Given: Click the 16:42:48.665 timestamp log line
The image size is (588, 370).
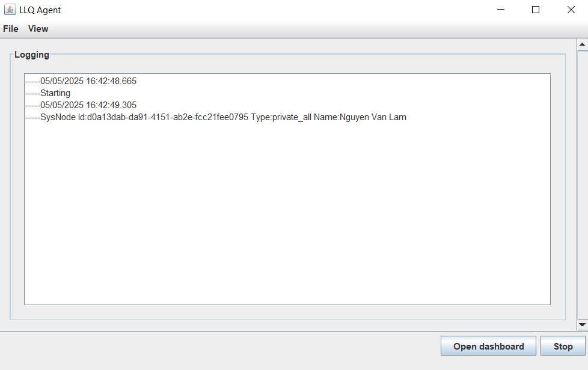Looking at the screenshot, I should [81, 81].
